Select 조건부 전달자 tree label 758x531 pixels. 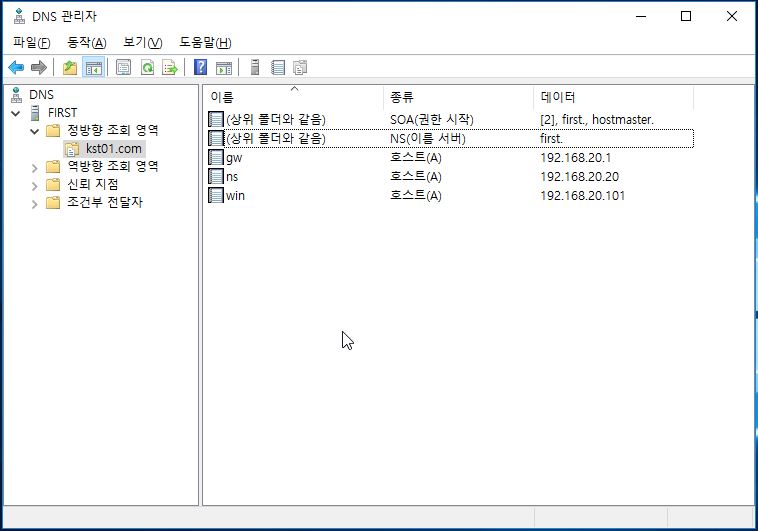(105, 202)
